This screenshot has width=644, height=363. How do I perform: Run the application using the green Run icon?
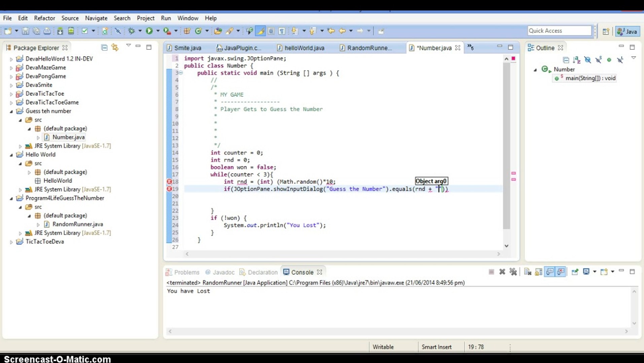tap(149, 31)
